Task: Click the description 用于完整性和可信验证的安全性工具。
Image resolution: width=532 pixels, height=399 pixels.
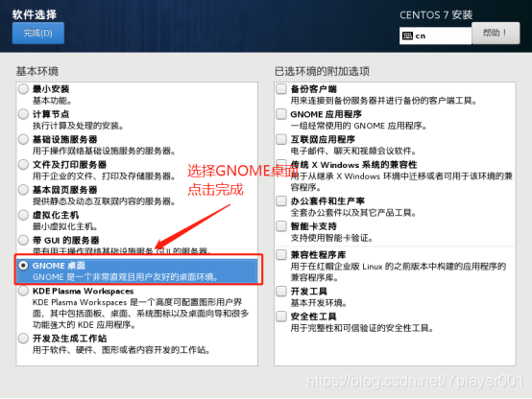Action: (362, 328)
